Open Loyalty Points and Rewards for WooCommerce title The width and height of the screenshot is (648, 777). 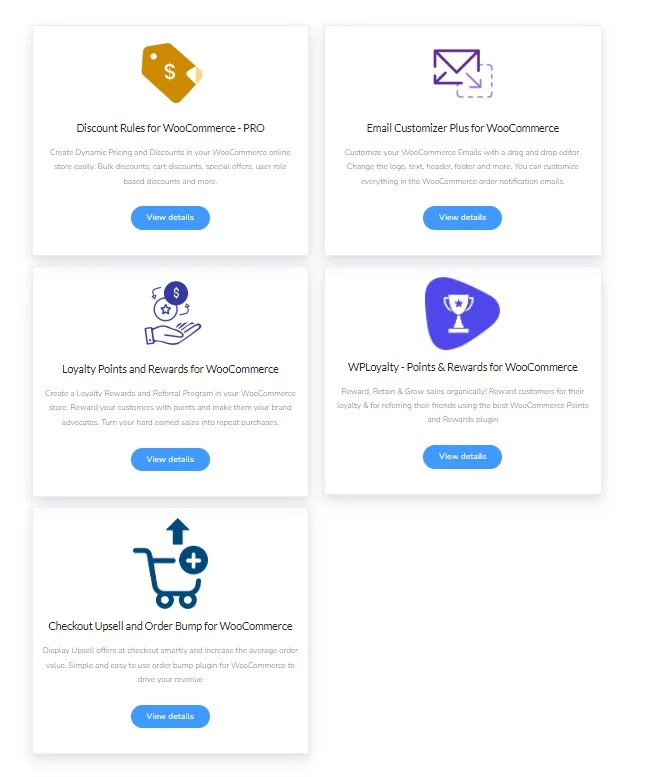point(170,369)
